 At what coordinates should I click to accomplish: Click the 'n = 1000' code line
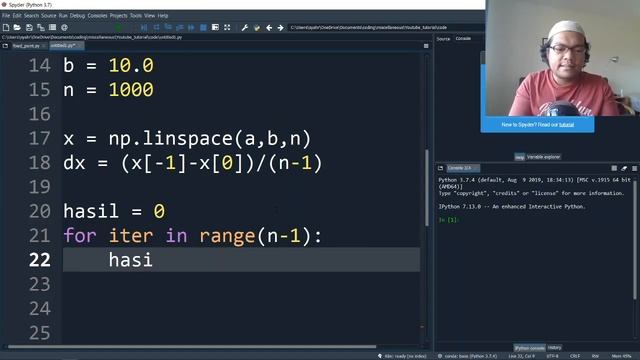(x=109, y=90)
